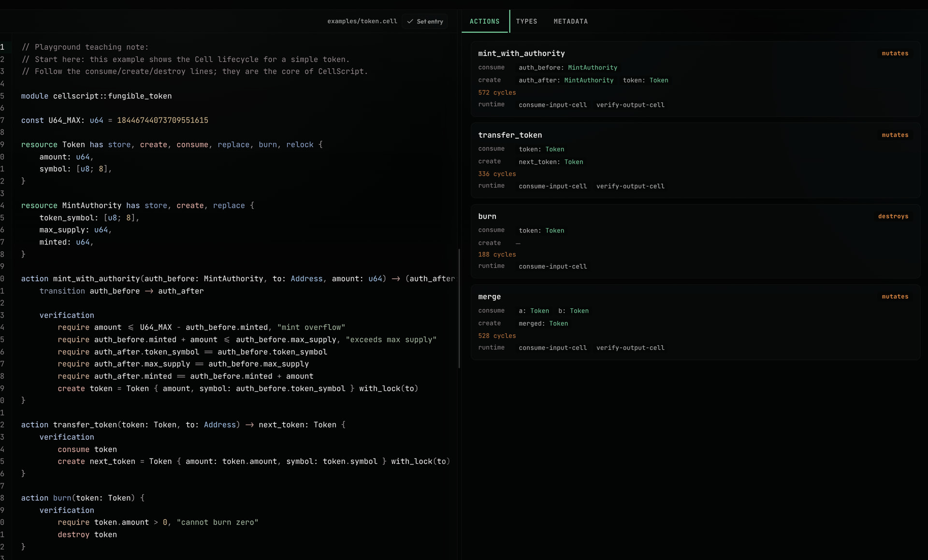Click the 188 cycles value
Image resolution: width=928 pixels, height=560 pixels.
tap(497, 254)
